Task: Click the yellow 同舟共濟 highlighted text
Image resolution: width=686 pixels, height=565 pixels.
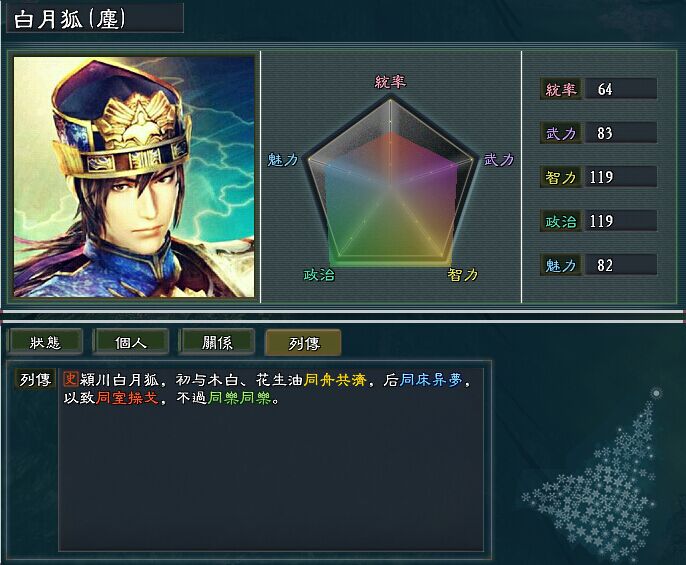Action: tap(335, 379)
